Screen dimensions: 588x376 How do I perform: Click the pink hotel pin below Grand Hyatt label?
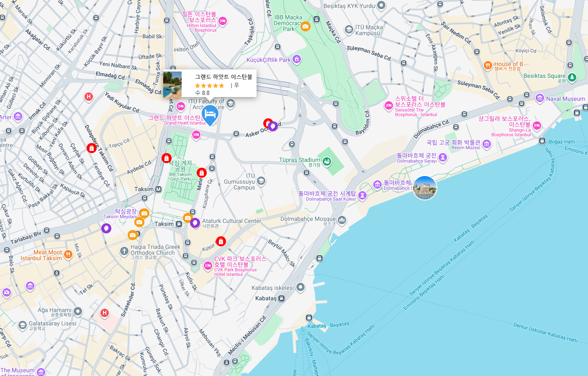196,135
